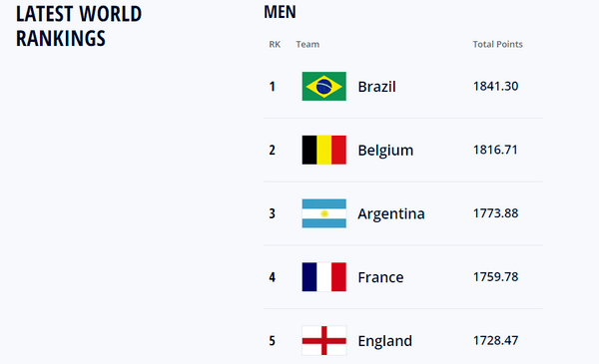The image size is (599, 364).
Task: Click the Brazil flag icon
Action: click(x=323, y=86)
